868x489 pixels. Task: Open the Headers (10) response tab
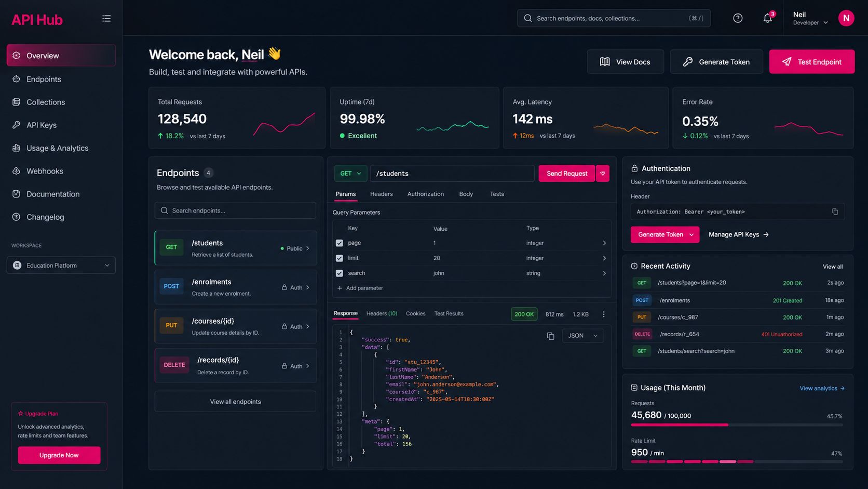382,314
